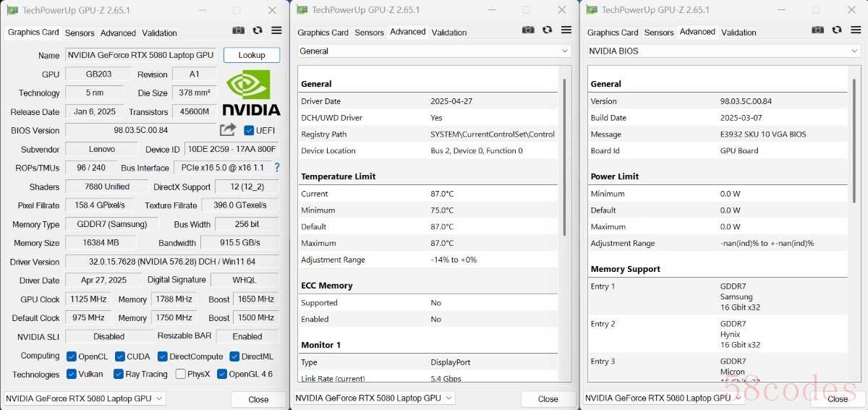Screen dimensions: 868x410
Task: Click GPU-Z app icon in left title bar
Action: 13,10
